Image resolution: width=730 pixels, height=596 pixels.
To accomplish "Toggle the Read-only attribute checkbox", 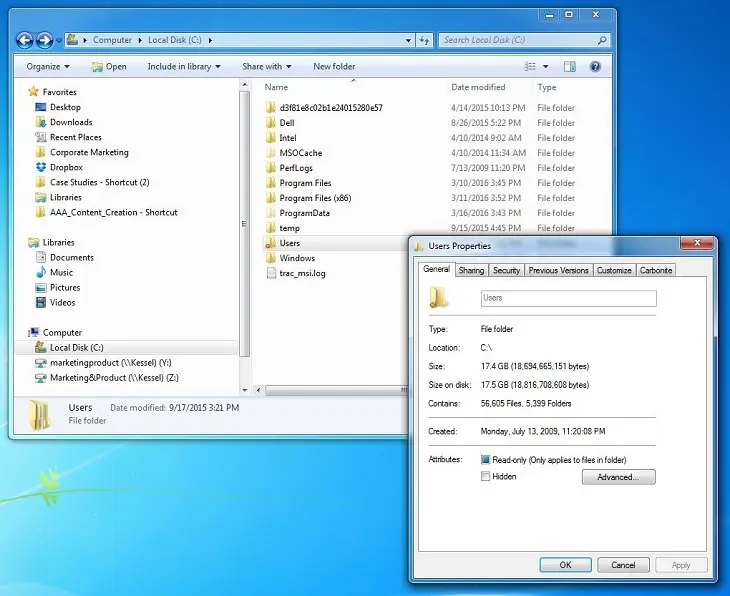I will pyautogui.click(x=486, y=460).
